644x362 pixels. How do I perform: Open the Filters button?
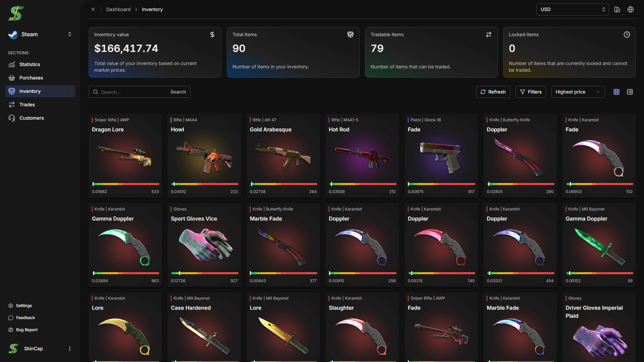531,92
